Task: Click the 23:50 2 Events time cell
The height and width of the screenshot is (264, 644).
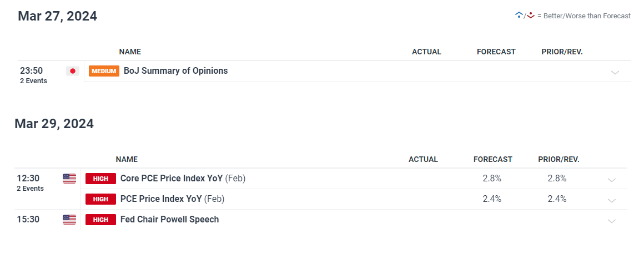Action: point(33,75)
